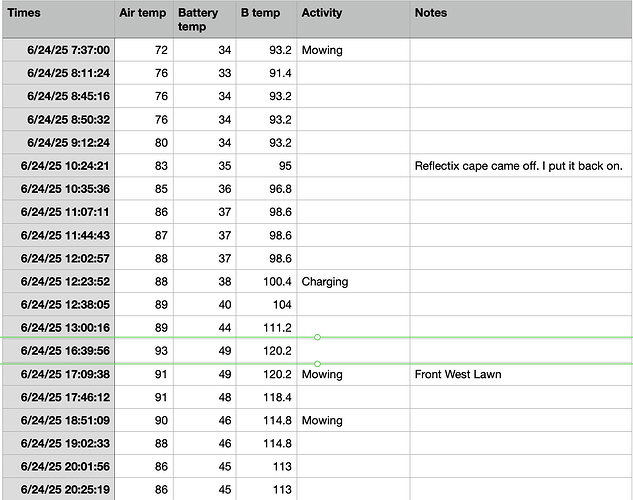This screenshot has width=633, height=500.
Task: Click the row header 6/24/25 20:25:19
Action: (59, 490)
